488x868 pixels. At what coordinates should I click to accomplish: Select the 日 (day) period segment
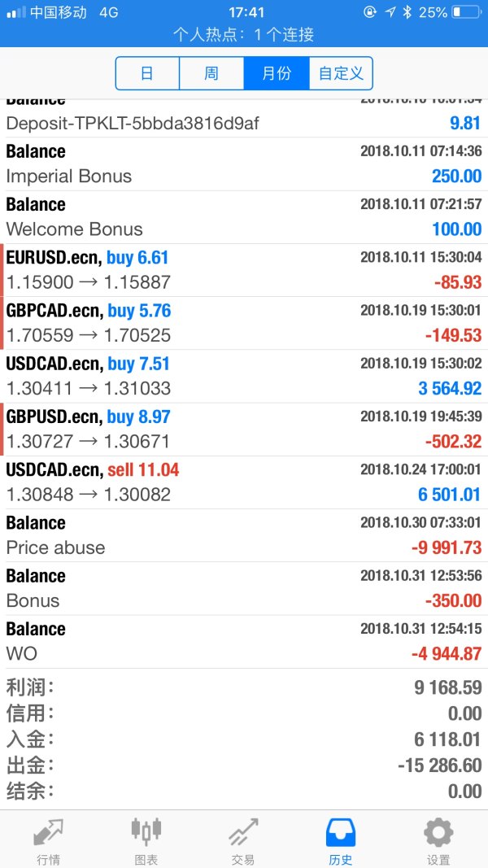point(147,73)
